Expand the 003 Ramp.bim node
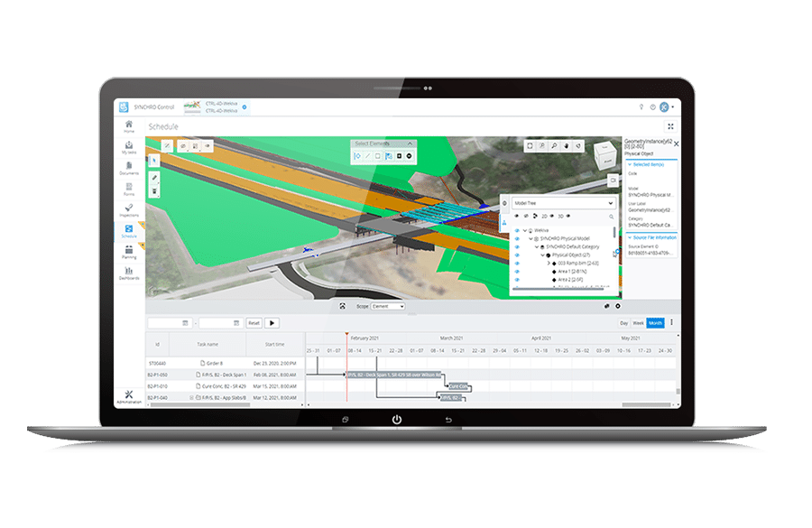Viewport: 812px width, 528px height. point(549,264)
